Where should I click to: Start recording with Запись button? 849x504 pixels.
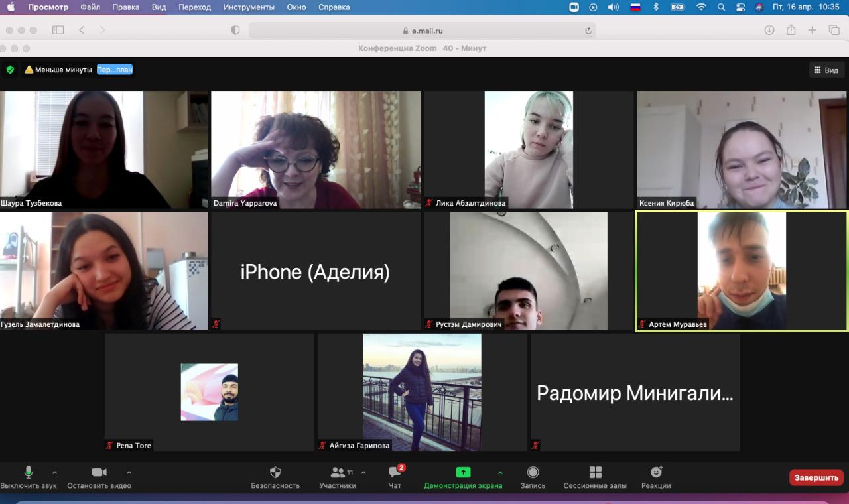[x=533, y=473]
